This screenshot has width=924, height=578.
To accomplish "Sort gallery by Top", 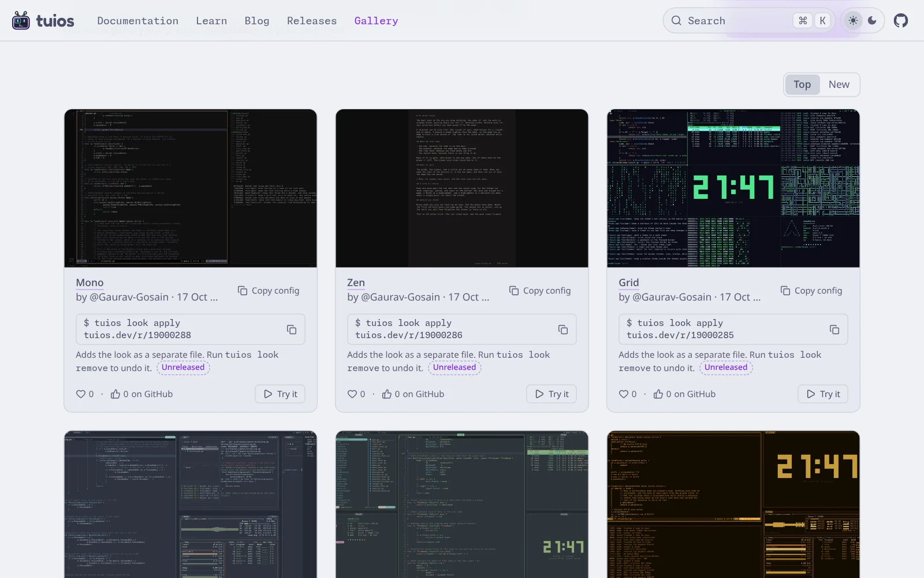I will click(x=802, y=84).
